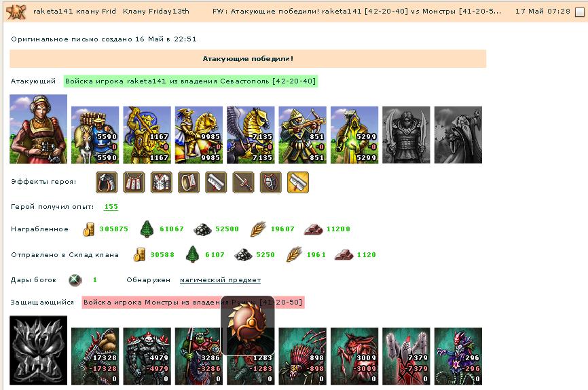Open attacker army label raketa141 Севастополь
The image size is (588, 390).
pyautogui.click(x=191, y=81)
